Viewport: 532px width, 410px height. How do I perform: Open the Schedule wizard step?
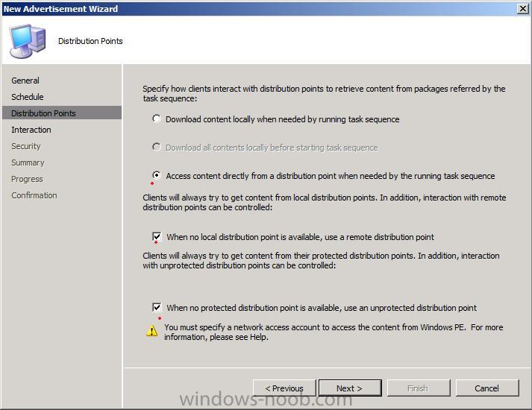(x=28, y=97)
